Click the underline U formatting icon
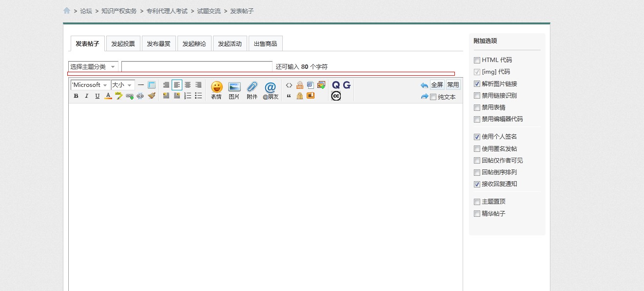 (x=97, y=96)
